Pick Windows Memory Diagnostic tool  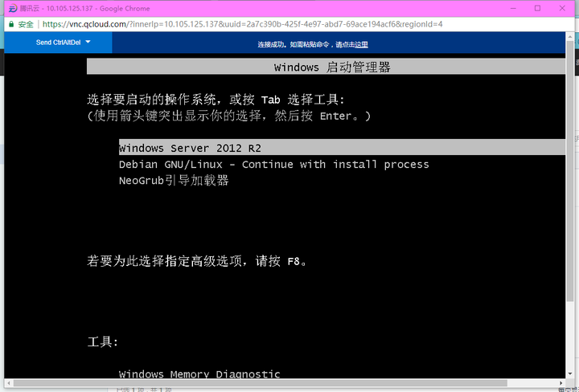point(199,374)
